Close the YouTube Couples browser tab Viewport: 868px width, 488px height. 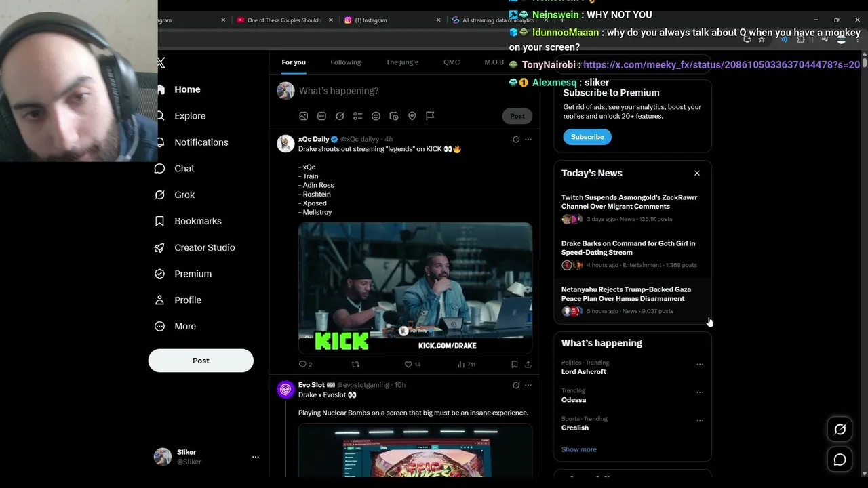pyautogui.click(x=331, y=20)
